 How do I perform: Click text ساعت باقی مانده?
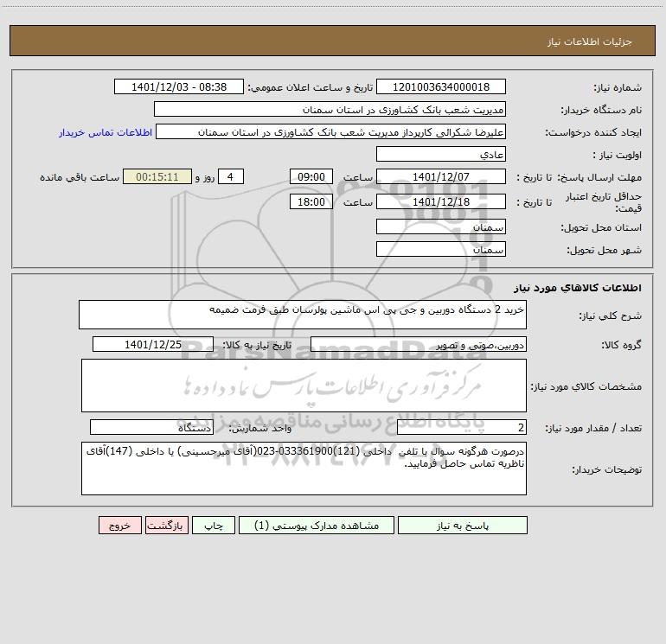tap(80, 177)
